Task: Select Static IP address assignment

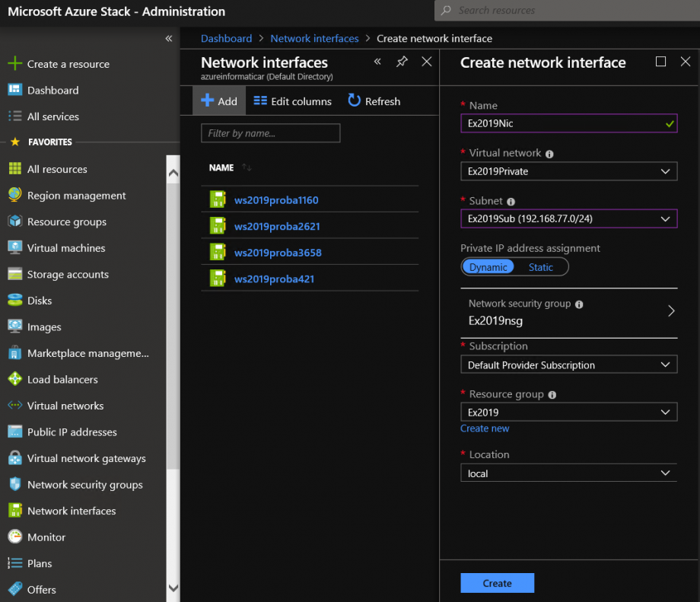Action: [x=541, y=266]
